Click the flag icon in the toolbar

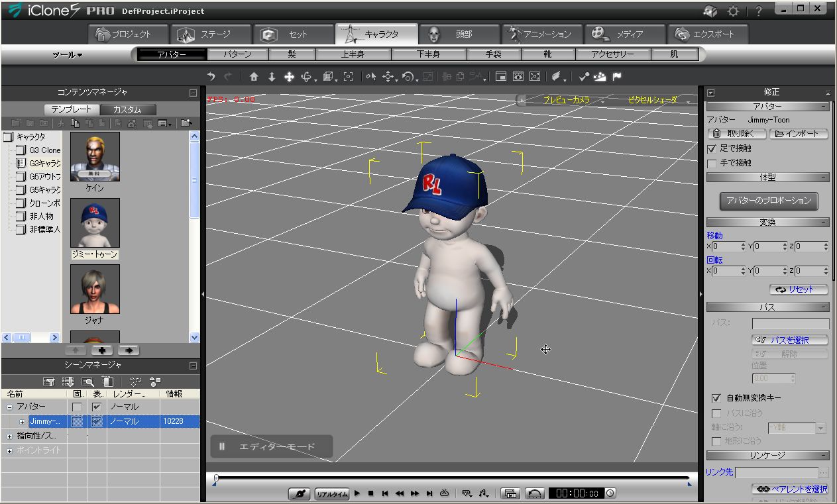[617, 77]
